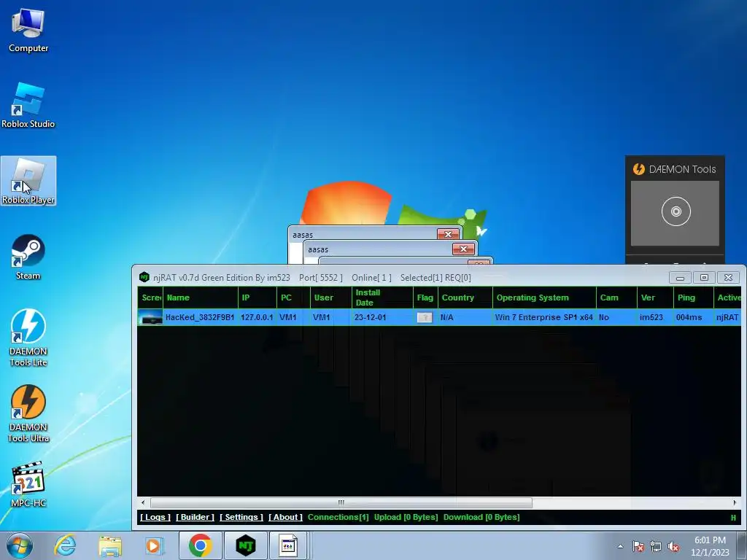
Task: Click the Operating System column header
Action: pyautogui.click(x=544, y=297)
